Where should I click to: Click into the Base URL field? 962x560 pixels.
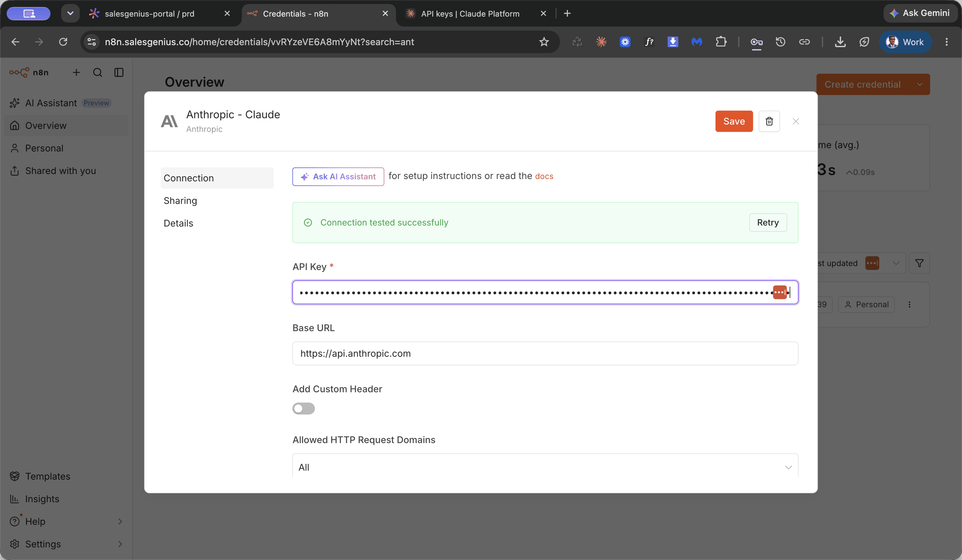[x=545, y=353]
